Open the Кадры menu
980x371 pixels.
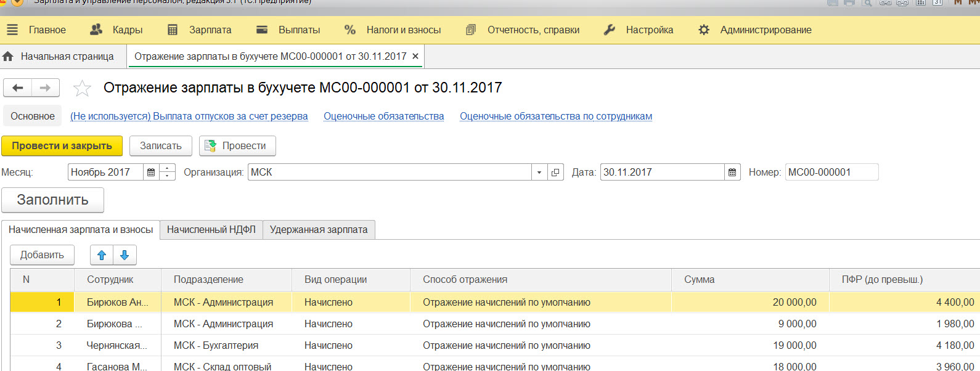coord(116,30)
